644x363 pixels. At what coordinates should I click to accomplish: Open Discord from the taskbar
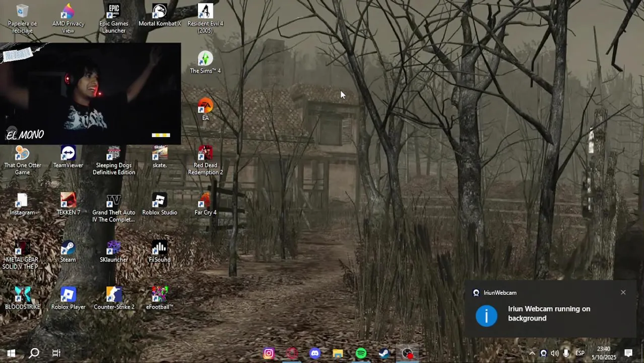pos(315,353)
